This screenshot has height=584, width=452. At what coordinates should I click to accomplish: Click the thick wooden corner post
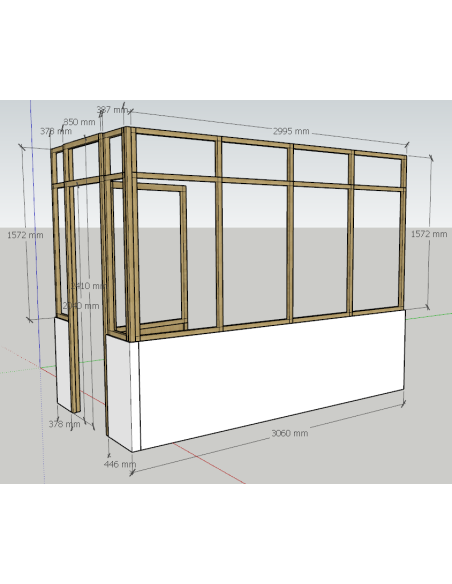pos(130,234)
